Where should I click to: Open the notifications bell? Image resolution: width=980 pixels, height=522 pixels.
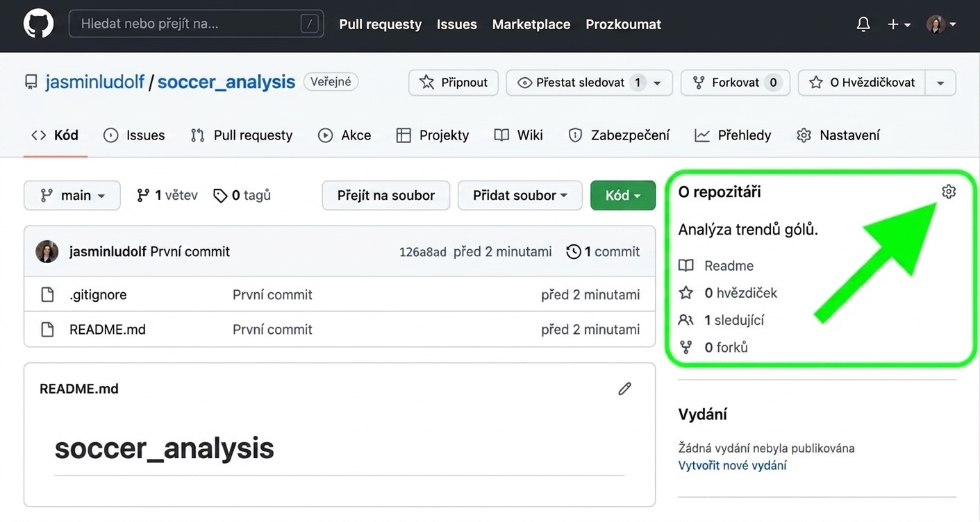[x=863, y=24]
